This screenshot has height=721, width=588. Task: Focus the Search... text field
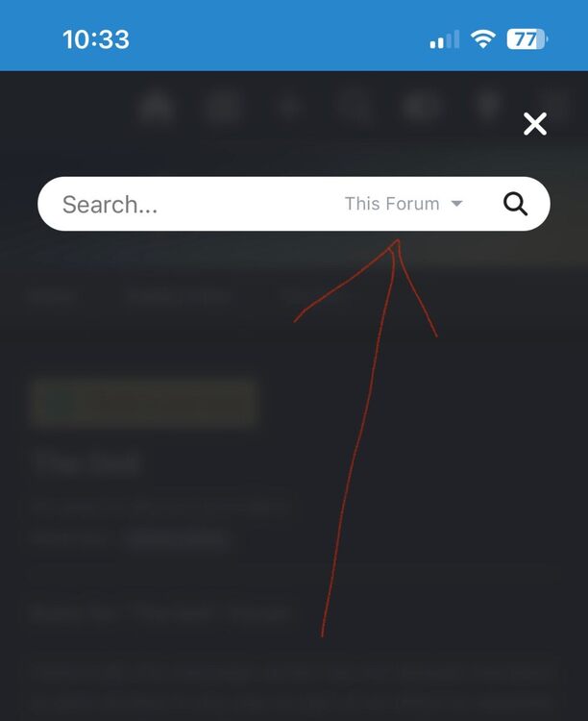click(294, 204)
